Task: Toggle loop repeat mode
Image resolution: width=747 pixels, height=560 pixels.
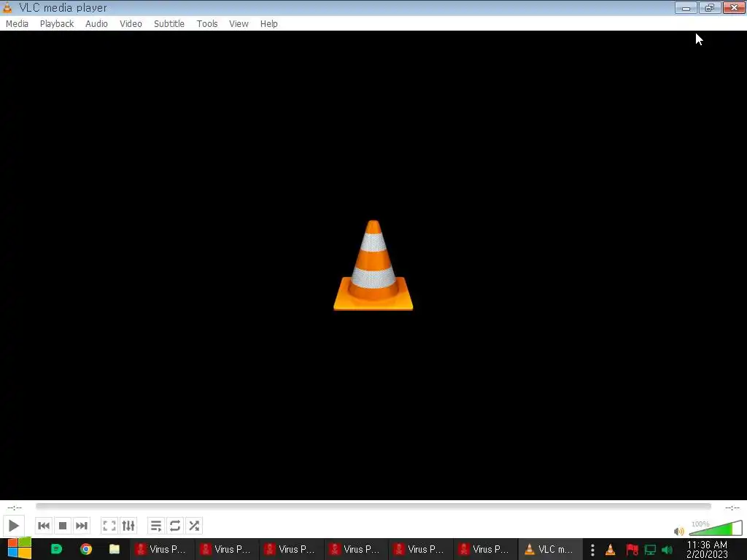Action: point(175,526)
